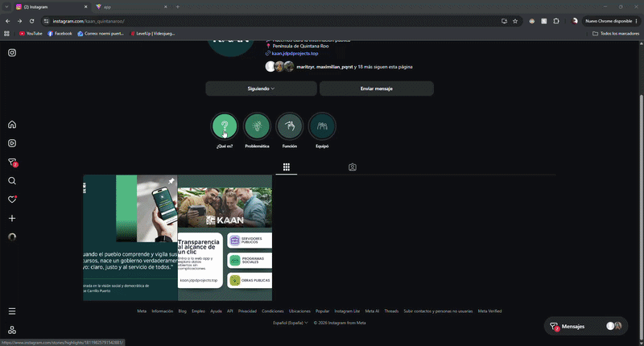This screenshot has height=346, width=644.
Task: Go to Home via sidebar icon
Action: 12,125
